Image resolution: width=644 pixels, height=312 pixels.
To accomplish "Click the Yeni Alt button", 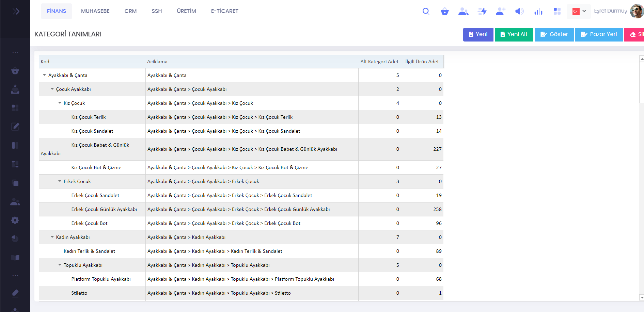I will pos(514,34).
